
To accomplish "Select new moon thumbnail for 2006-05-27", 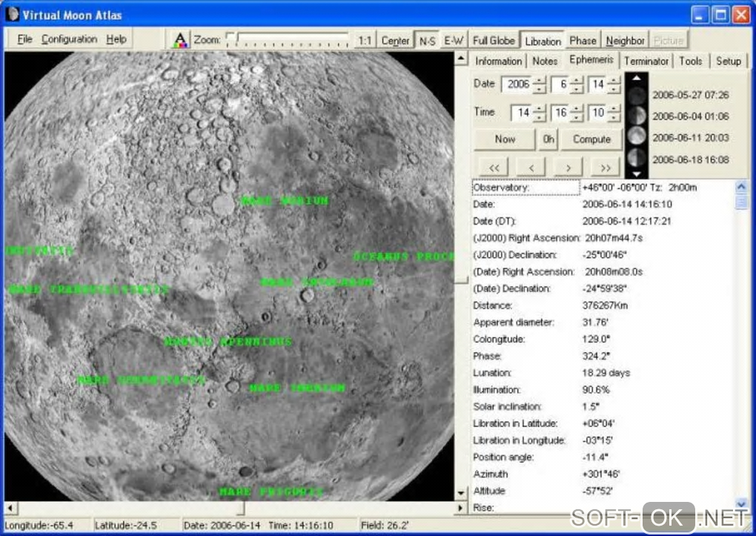I will click(x=637, y=96).
